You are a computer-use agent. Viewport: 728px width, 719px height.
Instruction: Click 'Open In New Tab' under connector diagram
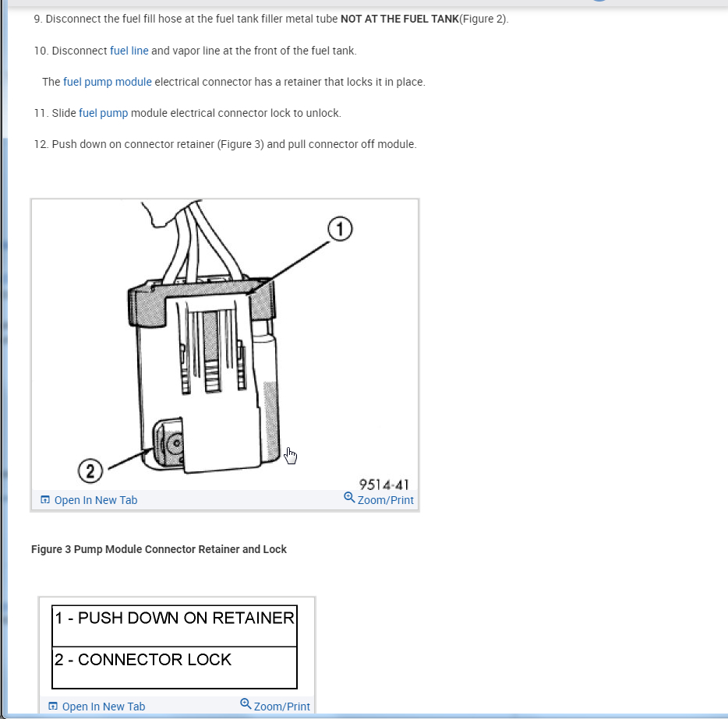[x=96, y=500]
